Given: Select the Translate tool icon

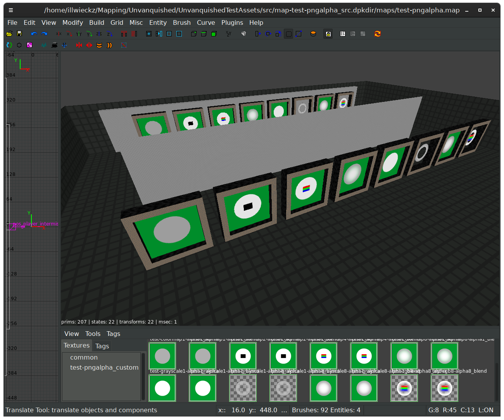Looking at the screenshot, I should [258, 34].
